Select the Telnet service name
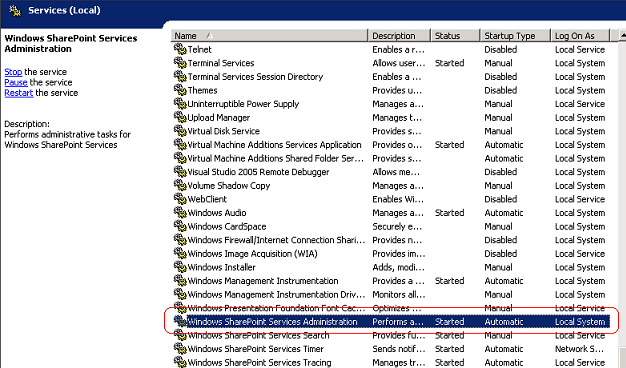The image size is (626, 368). (200, 49)
